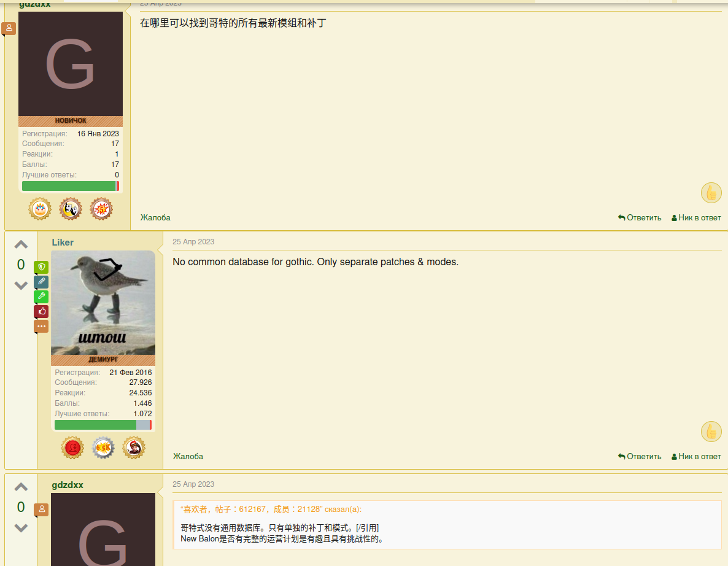Click Liker's Сообщения count 27.926
The height and width of the screenshot is (566, 728).
click(140, 382)
